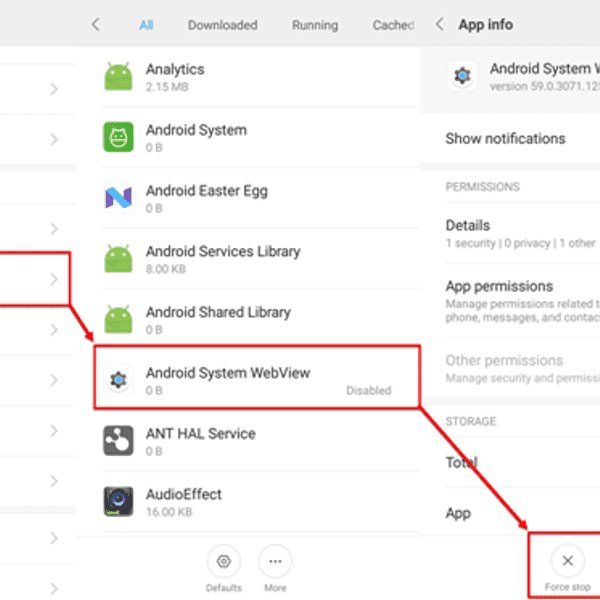Tap the Android System WebView gear icon in the list

[x=118, y=380]
